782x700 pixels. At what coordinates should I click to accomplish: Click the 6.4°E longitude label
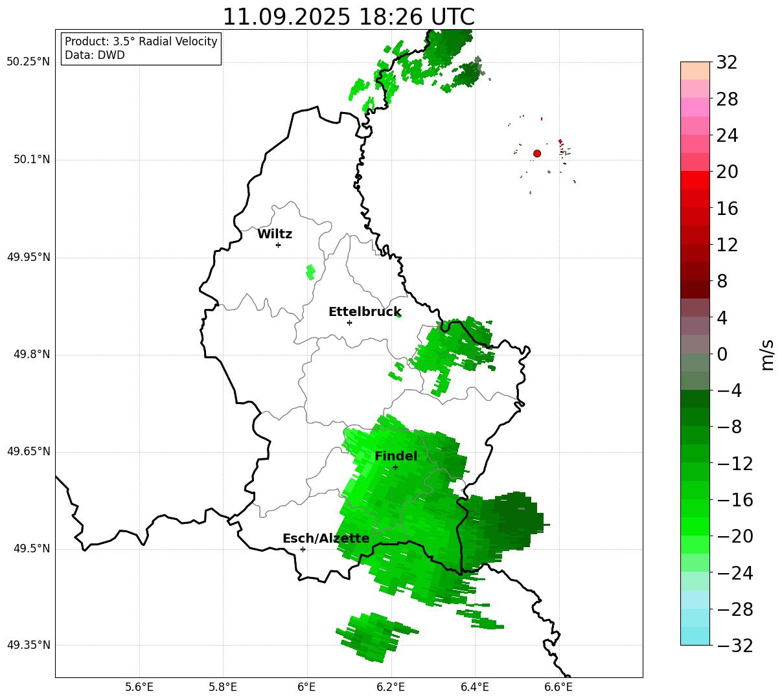point(475,688)
